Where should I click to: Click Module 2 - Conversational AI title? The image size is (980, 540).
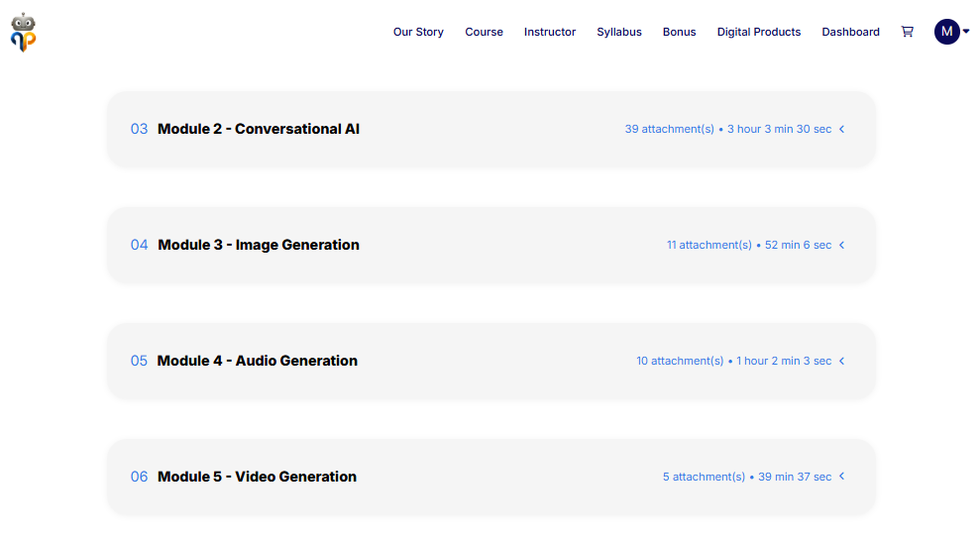click(259, 129)
